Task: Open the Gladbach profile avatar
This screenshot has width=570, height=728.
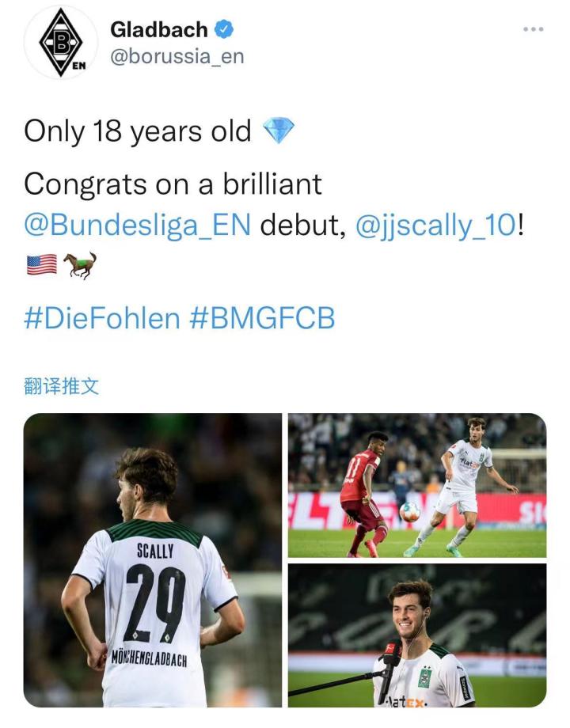Action: pos(61,42)
